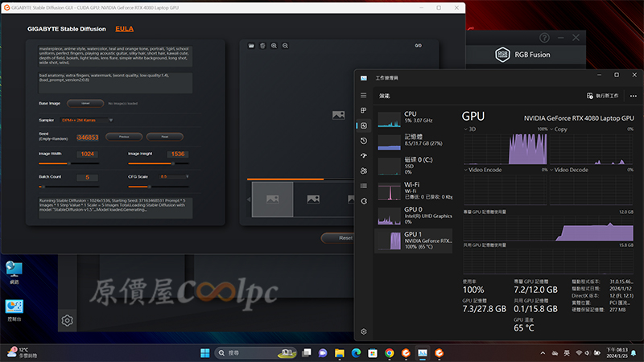Screen dimensions: 644x362
Task: Click the more options ellipsis in Task Manager
Action: point(634,96)
